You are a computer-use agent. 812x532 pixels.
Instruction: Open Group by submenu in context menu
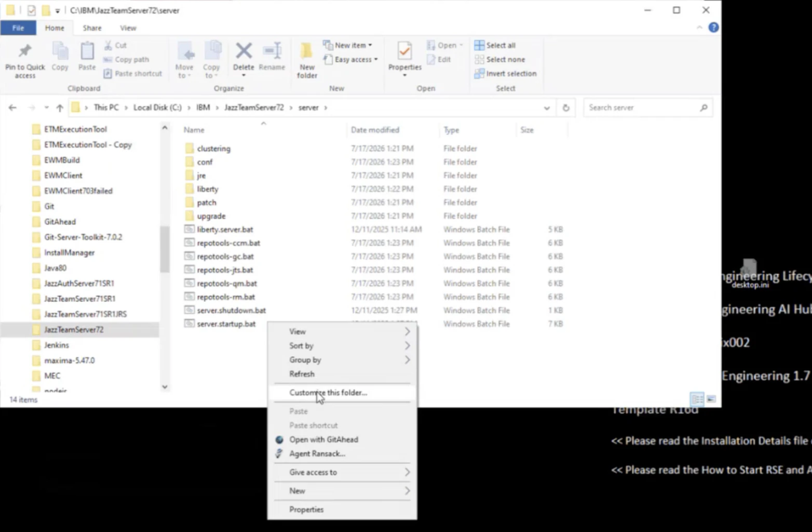[x=342, y=360]
